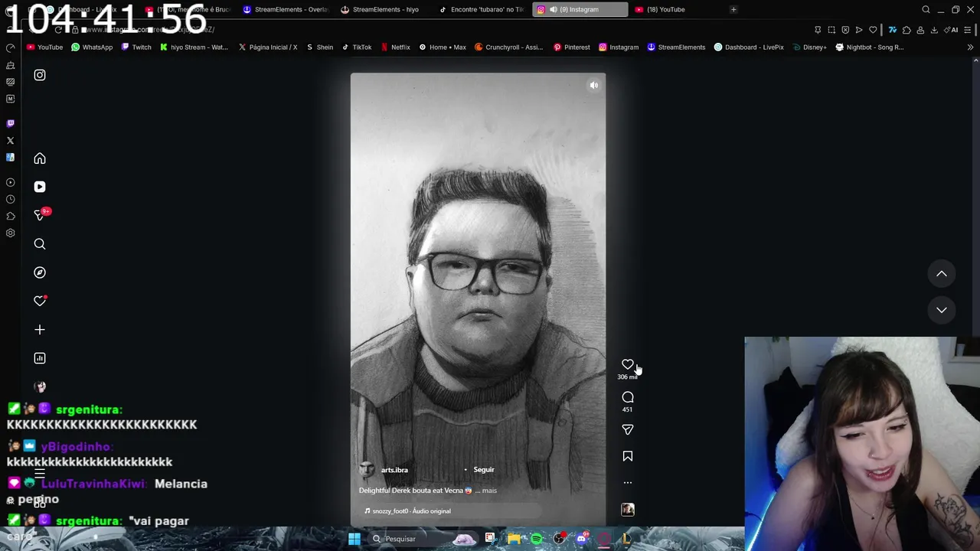Open Windows Start menu

(354, 539)
